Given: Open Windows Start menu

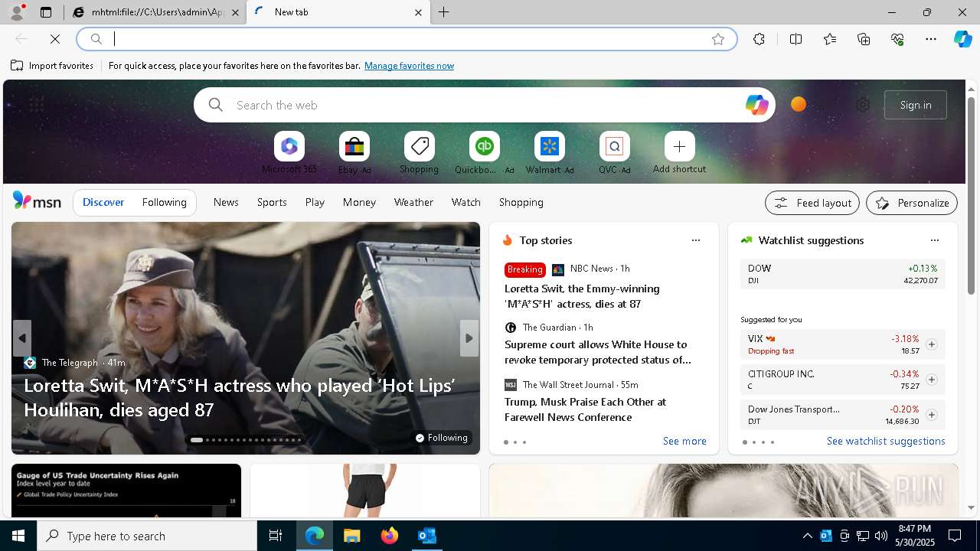Looking at the screenshot, I should pyautogui.click(x=18, y=536).
